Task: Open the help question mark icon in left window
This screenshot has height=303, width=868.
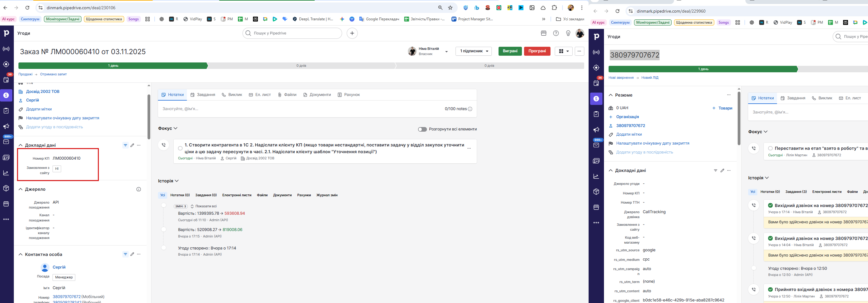Action: click(556, 33)
